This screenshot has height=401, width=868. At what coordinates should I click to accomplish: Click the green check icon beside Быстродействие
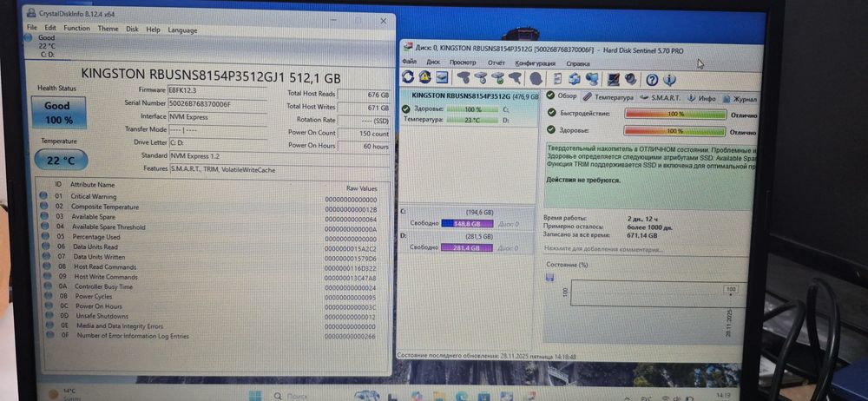click(x=551, y=113)
